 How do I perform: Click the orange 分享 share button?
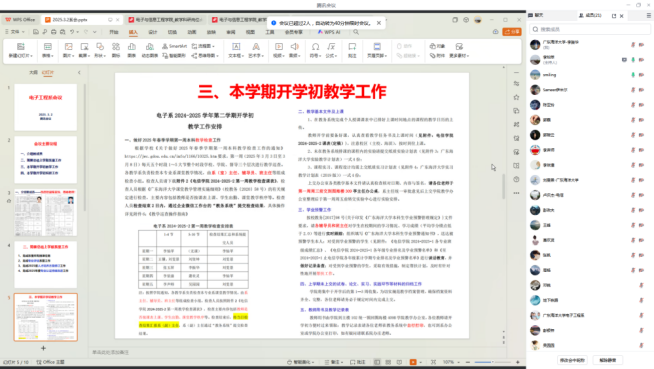click(512, 32)
